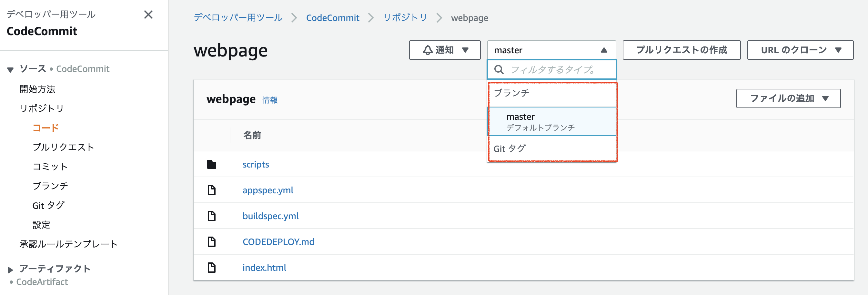
Task: Expand the ファイルの追加 dropdown
Action: tap(788, 98)
